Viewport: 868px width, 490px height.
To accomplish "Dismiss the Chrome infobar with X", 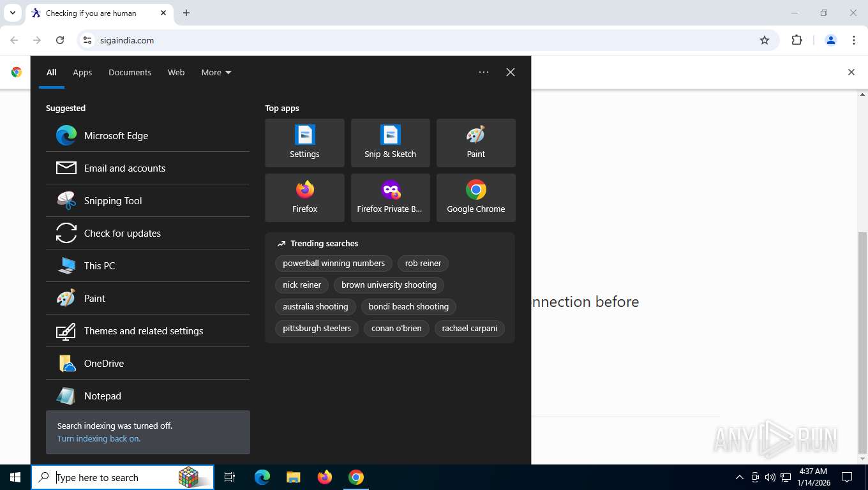I will (x=851, y=72).
